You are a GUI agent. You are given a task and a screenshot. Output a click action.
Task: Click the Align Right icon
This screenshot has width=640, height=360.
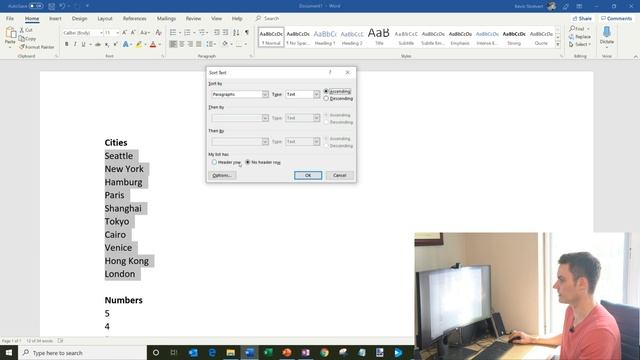(x=190, y=44)
